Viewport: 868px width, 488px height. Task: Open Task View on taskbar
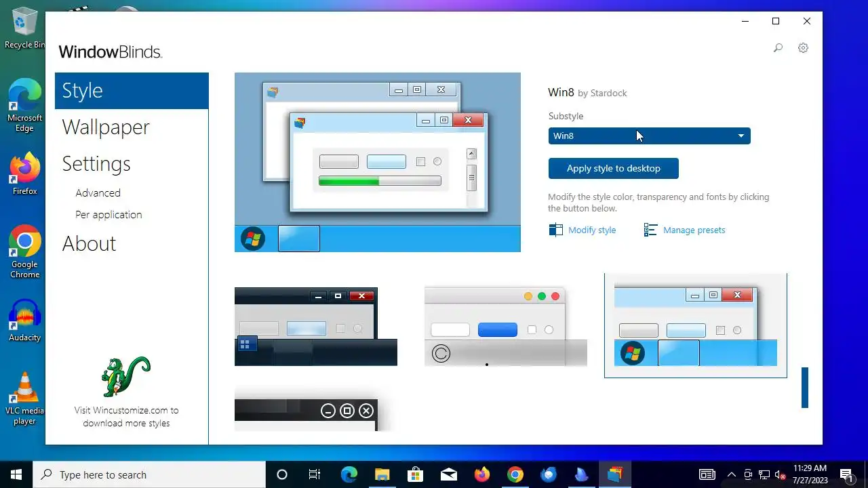coord(315,474)
